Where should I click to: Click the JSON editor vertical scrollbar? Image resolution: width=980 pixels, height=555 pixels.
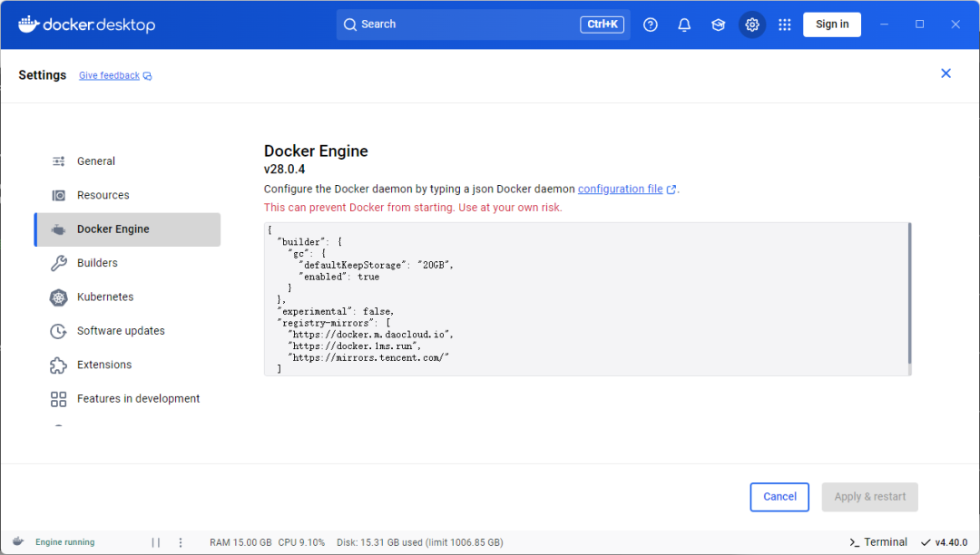909,294
